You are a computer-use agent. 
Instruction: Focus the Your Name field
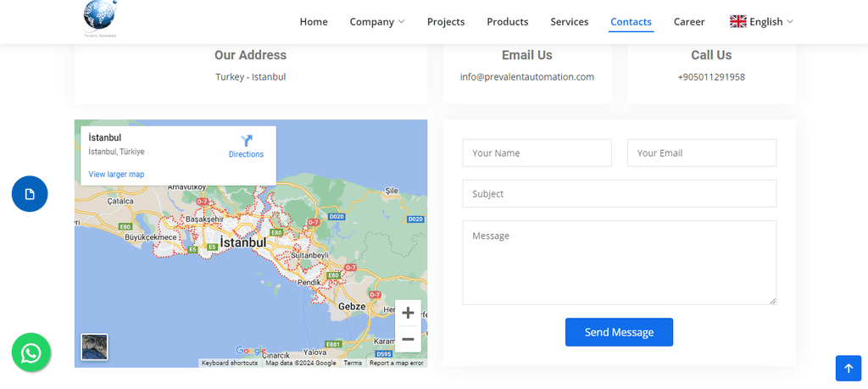pyautogui.click(x=537, y=153)
